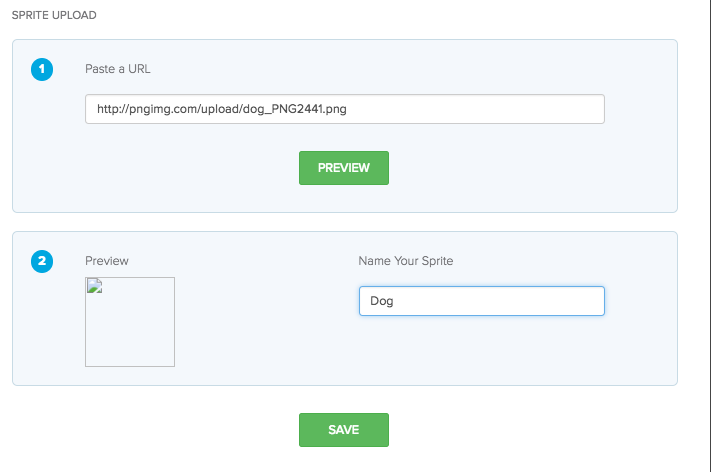
Task: Focus the Name Your Sprite field containing Dog
Action: (x=482, y=301)
